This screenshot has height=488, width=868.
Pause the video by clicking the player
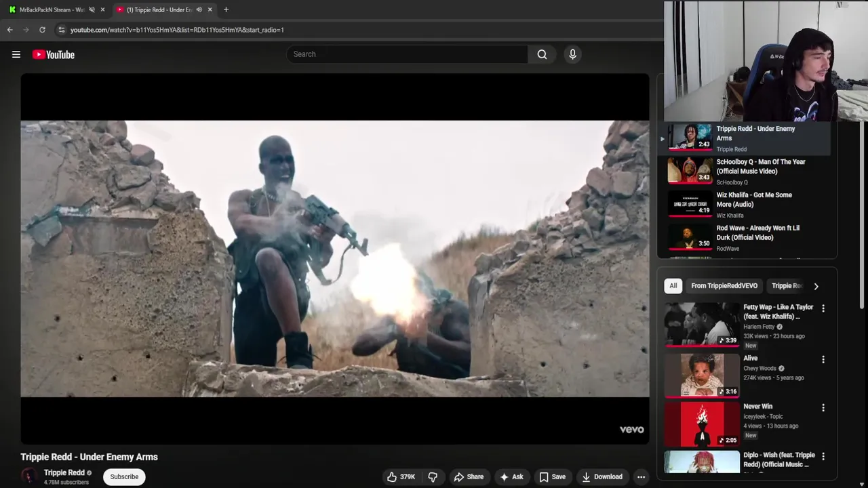pos(335,259)
